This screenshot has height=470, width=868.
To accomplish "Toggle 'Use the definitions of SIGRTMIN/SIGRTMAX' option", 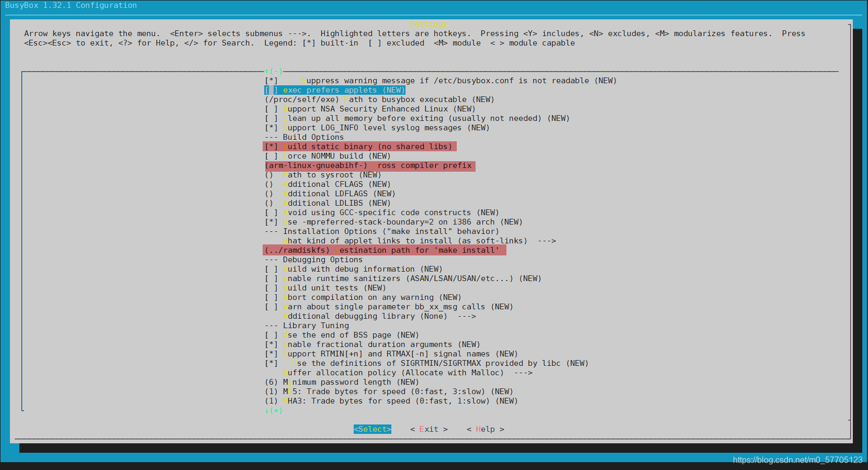I will pyautogui.click(x=426, y=363).
